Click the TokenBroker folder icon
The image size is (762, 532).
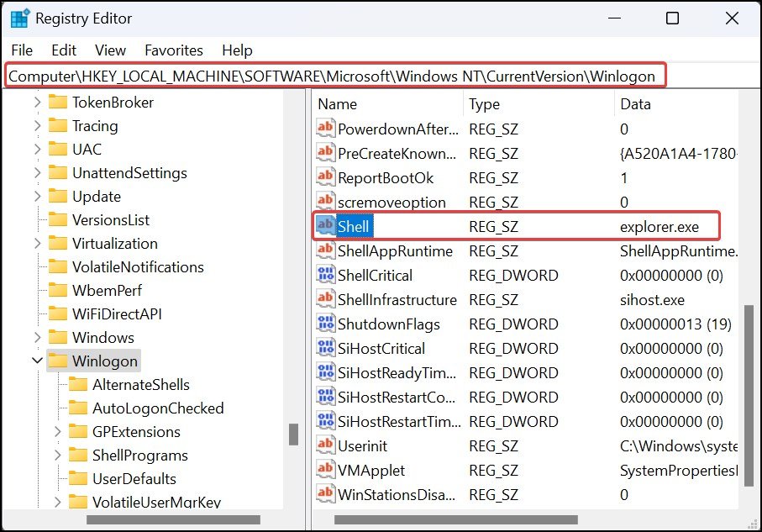(x=58, y=103)
